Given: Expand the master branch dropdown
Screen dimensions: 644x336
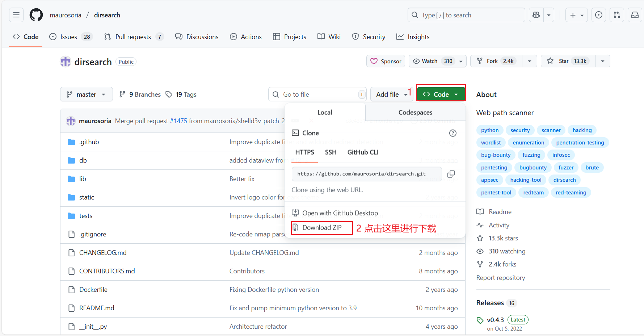Looking at the screenshot, I should pyautogui.click(x=86, y=94).
